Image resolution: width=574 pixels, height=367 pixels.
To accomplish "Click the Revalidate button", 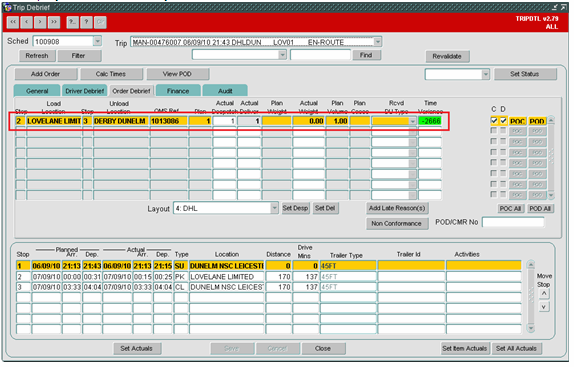I will (x=447, y=56).
